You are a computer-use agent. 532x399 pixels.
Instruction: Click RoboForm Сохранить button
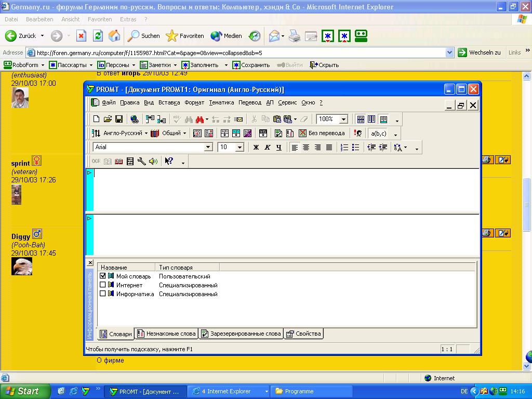point(251,65)
